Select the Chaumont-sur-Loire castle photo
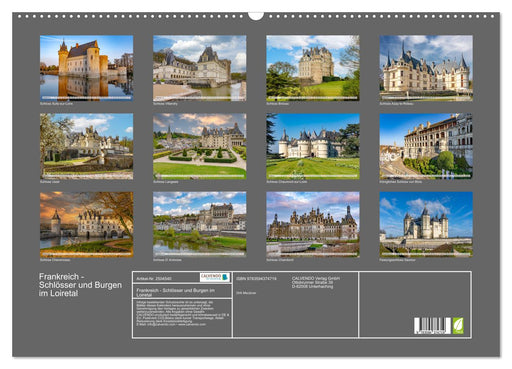The width and height of the screenshot is (512, 369). point(313,146)
